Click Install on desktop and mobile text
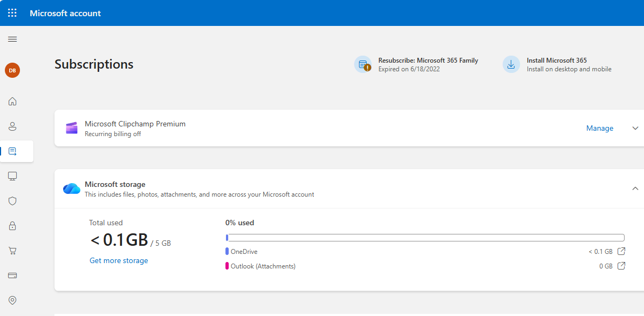Viewport: 644px width, 316px height. click(x=569, y=69)
